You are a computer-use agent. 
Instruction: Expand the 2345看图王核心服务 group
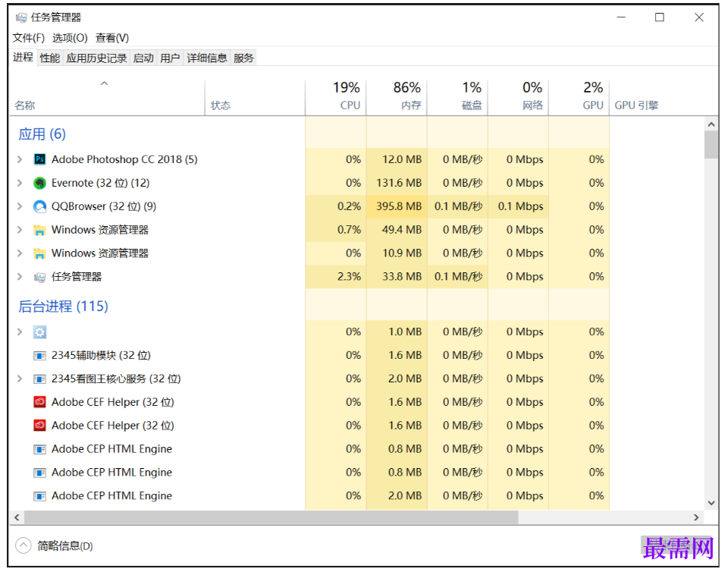pos(20,379)
